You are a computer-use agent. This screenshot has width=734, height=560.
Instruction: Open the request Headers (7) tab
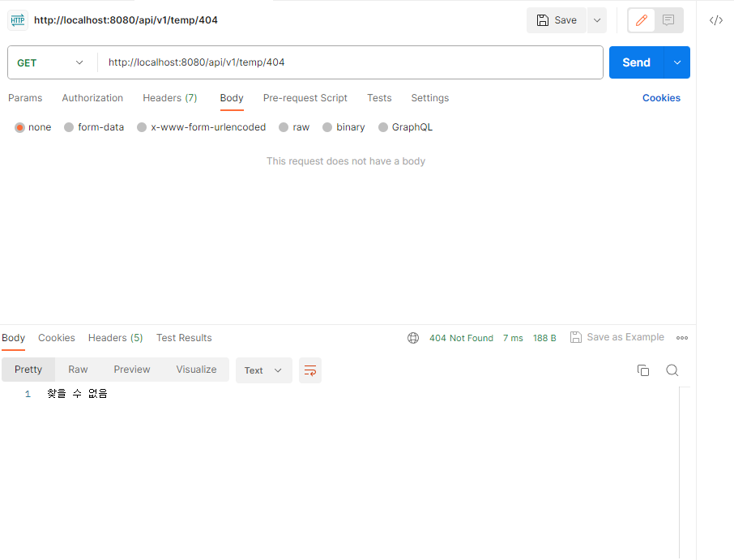[x=170, y=98]
